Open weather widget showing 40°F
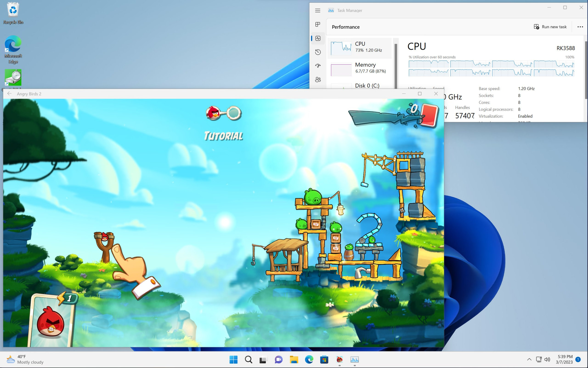Image resolution: width=588 pixels, height=368 pixels. pos(25,359)
